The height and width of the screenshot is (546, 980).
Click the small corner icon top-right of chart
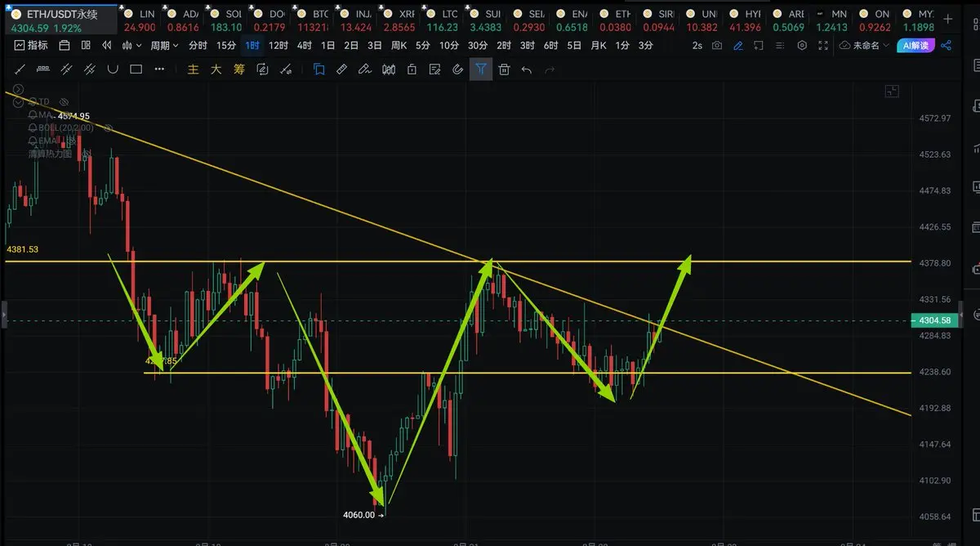tap(891, 92)
